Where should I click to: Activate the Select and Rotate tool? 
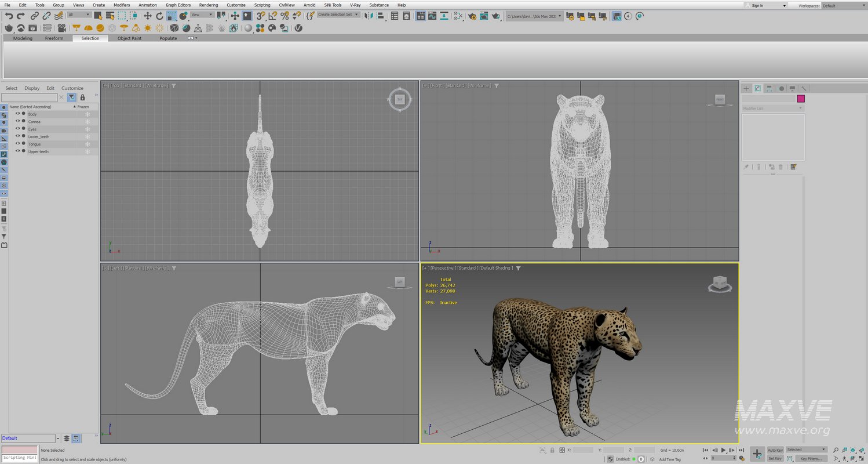point(161,16)
